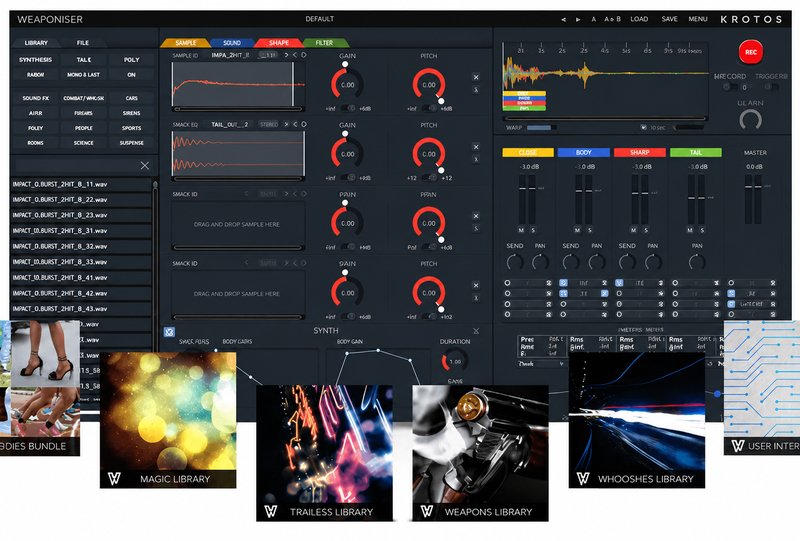800x541 pixels.
Task: Click the CLOSE channel SEND knob
Action: tap(514, 262)
